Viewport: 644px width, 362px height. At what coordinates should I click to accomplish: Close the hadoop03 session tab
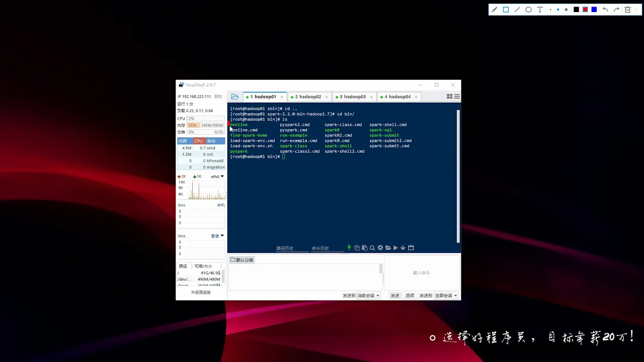pos(371,97)
